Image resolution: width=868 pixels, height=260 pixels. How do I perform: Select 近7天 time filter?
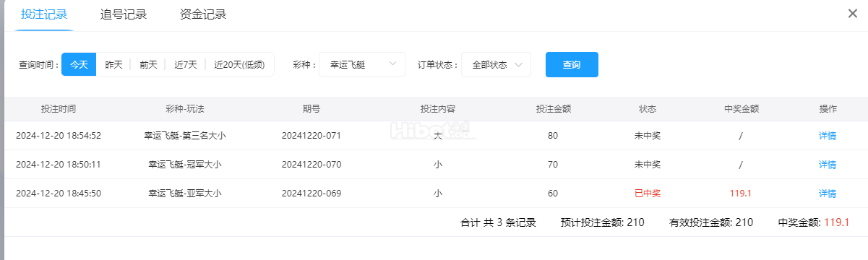(x=186, y=64)
